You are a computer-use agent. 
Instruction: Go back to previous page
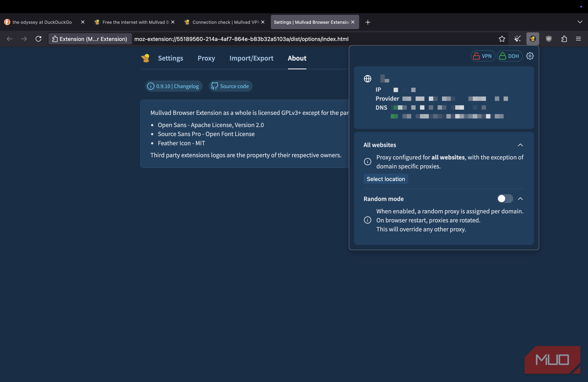point(10,39)
